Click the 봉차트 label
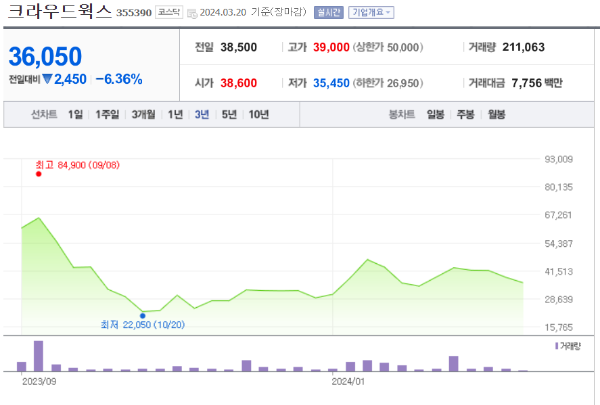 point(402,114)
